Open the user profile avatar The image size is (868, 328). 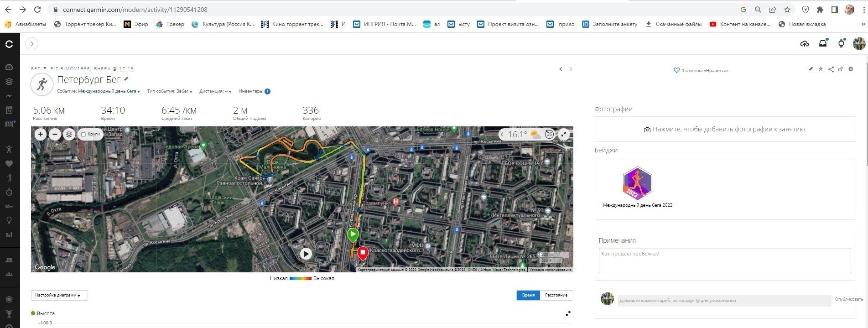pos(859,44)
